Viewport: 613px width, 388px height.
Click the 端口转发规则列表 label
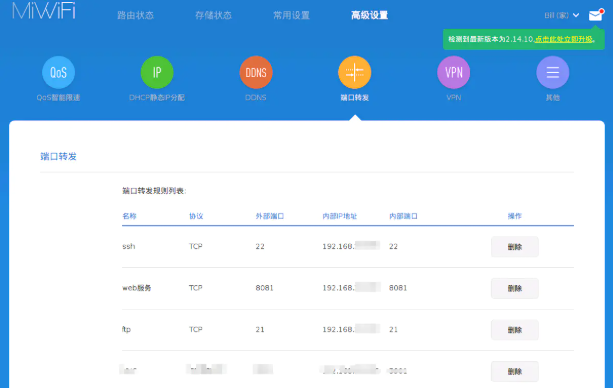pos(154,191)
